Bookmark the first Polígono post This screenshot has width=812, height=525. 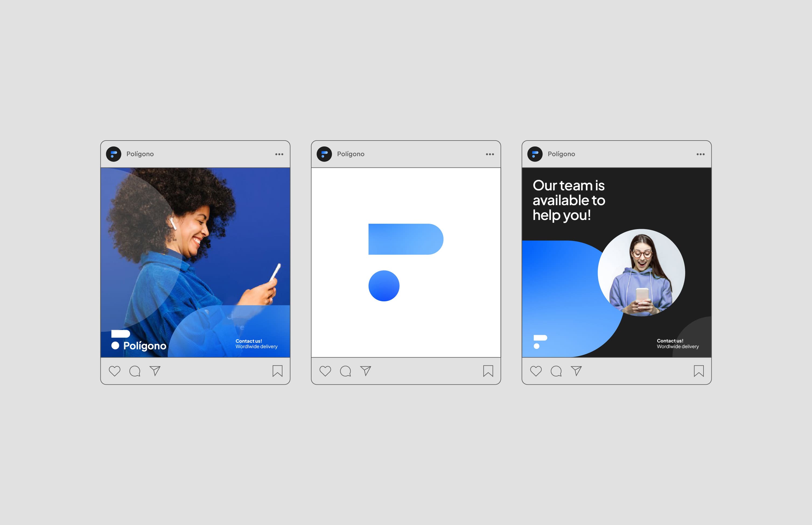click(278, 371)
